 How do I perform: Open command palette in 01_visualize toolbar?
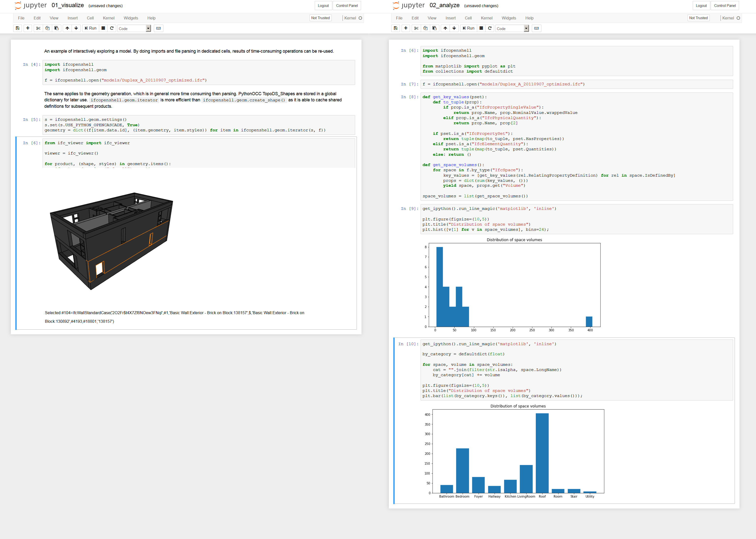(x=158, y=28)
